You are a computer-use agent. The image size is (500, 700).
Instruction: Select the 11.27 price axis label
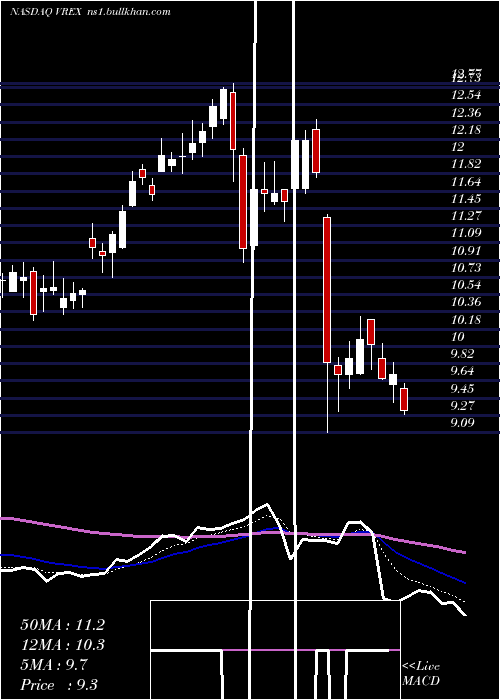466,216
